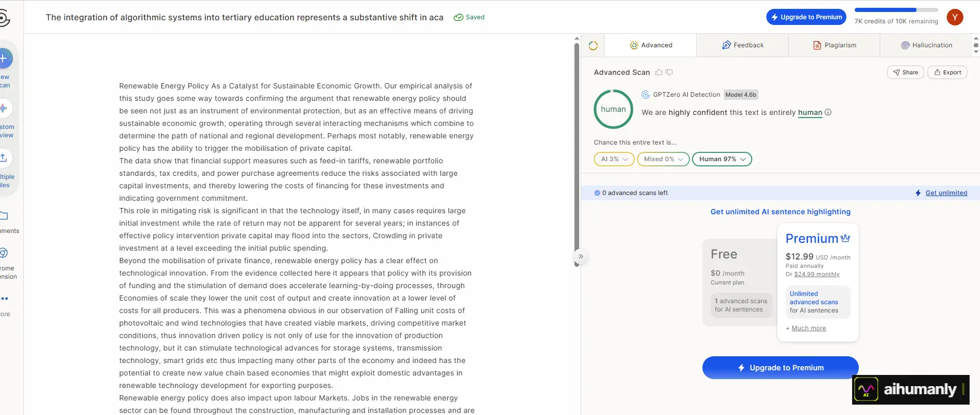Select the Premium plan card
This screenshot has width=980, height=415.
(818, 282)
